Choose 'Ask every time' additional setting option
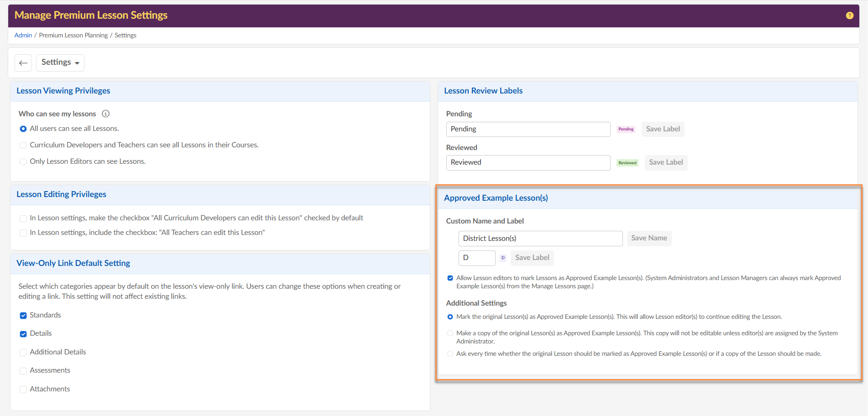868x416 pixels. [450, 354]
